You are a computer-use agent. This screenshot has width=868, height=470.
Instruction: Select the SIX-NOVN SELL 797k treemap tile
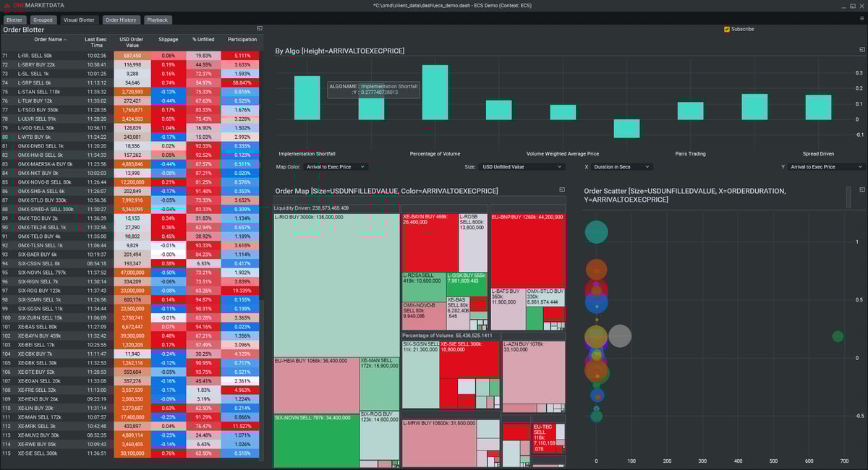pos(316,440)
